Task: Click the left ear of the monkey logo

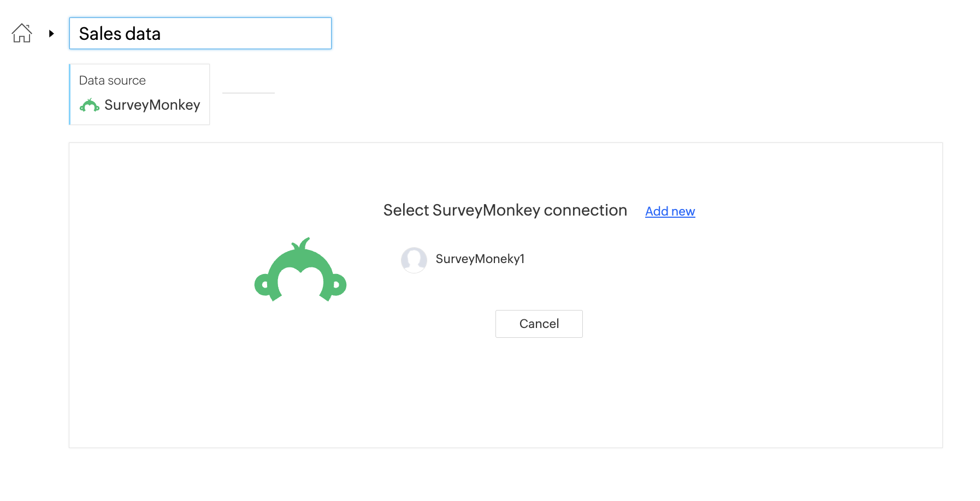Action: 262,284
